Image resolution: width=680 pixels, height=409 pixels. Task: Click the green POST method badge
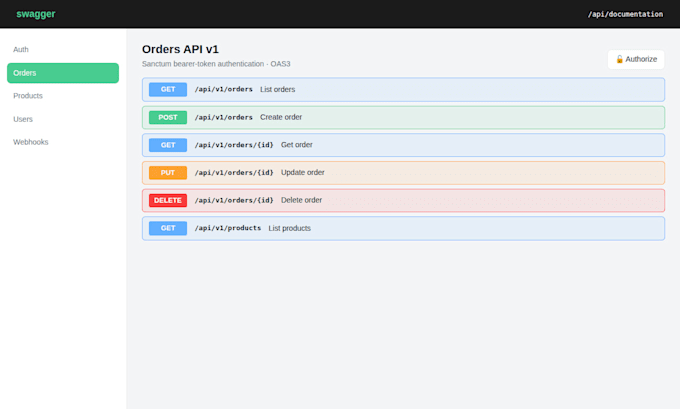[168, 117]
